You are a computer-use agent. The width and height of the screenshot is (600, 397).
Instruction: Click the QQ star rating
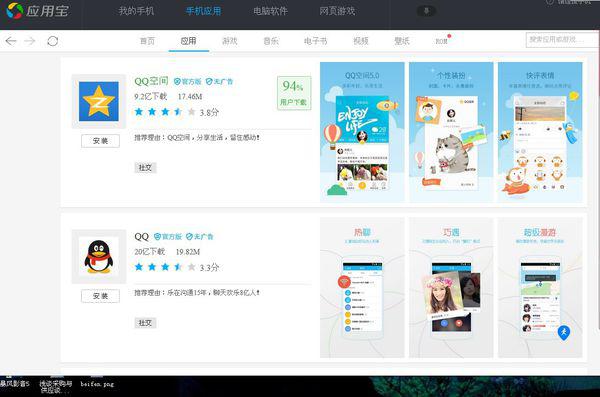(x=165, y=267)
